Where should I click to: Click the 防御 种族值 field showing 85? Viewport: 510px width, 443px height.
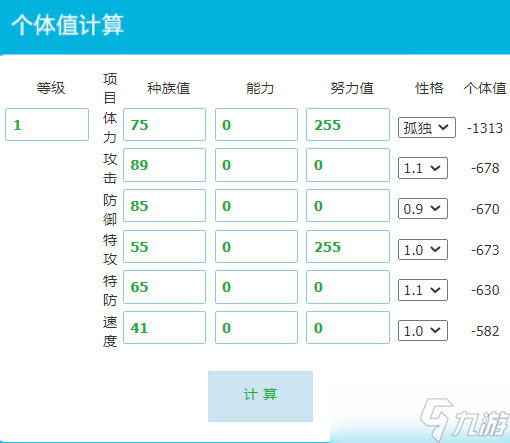pyautogui.click(x=164, y=206)
